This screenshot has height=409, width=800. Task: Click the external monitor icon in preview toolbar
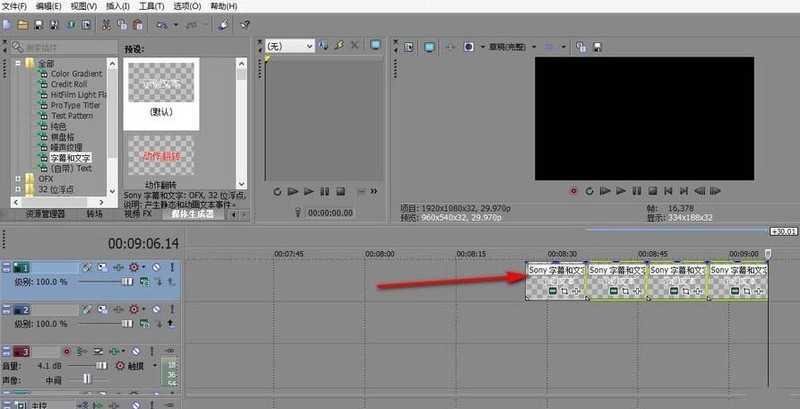[429, 46]
